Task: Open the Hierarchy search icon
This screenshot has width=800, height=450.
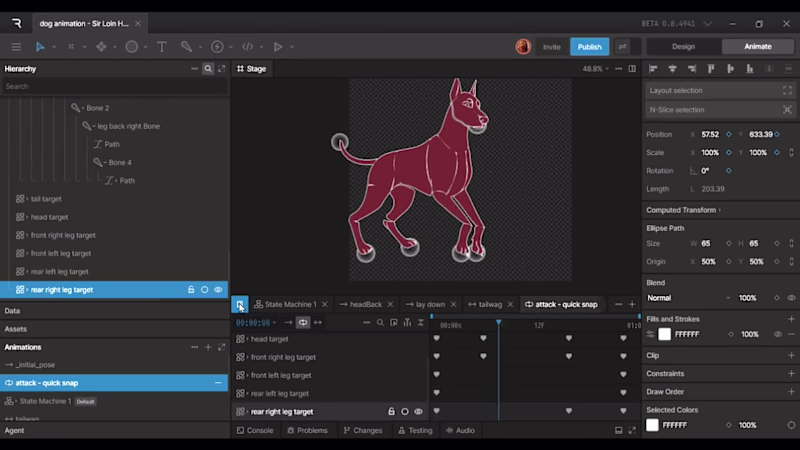Action: 208,68
